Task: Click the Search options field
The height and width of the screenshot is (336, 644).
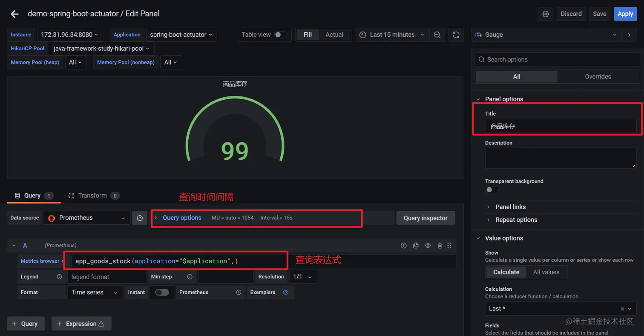Action: click(557, 60)
